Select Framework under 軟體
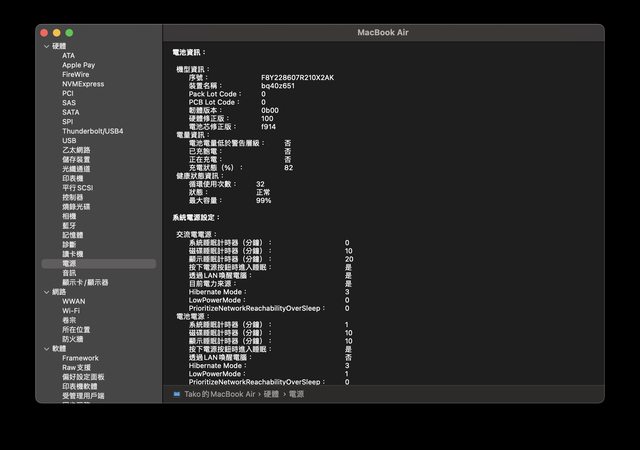This screenshot has width=640, height=450. pyautogui.click(x=80, y=358)
